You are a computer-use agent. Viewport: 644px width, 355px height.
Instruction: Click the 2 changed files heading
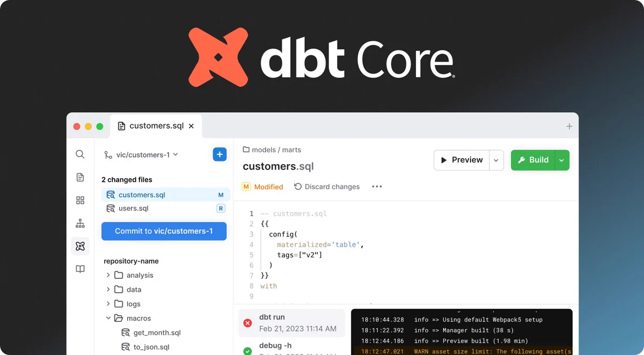tap(127, 180)
